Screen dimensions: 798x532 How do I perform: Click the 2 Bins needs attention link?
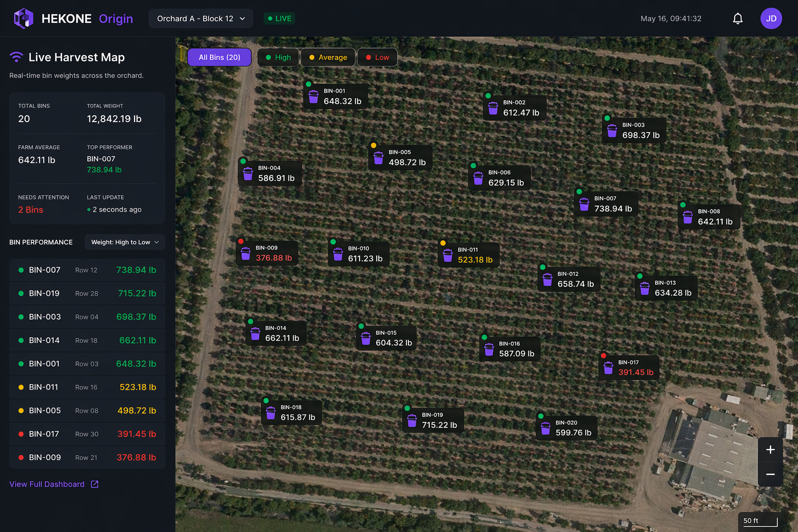pyautogui.click(x=31, y=210)
